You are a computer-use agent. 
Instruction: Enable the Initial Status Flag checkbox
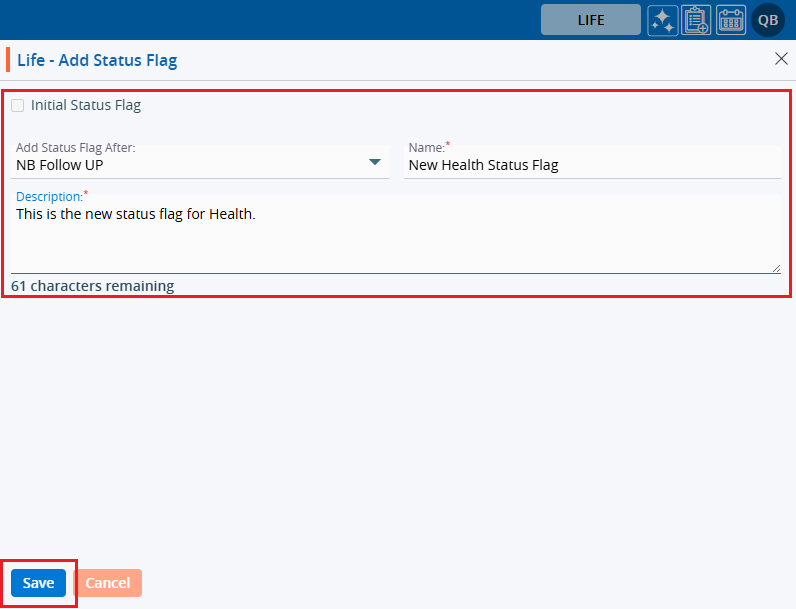18,105
